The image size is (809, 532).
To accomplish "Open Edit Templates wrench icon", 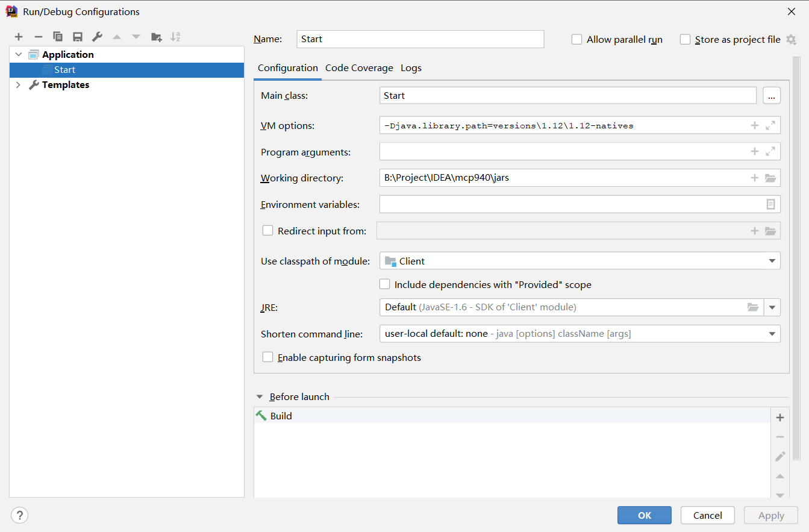I will click(97, 37).
